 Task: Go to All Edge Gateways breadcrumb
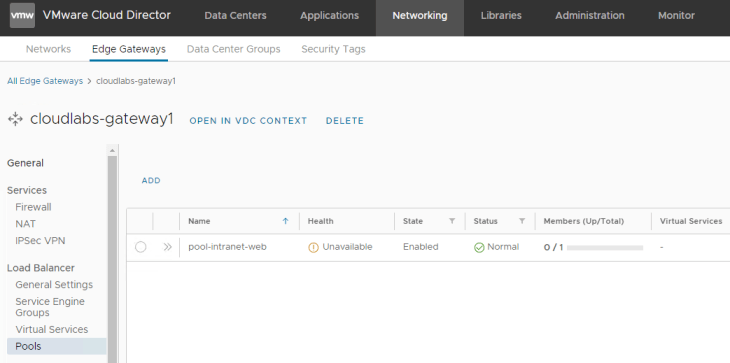pyautogui.click(x=45, y=81)
